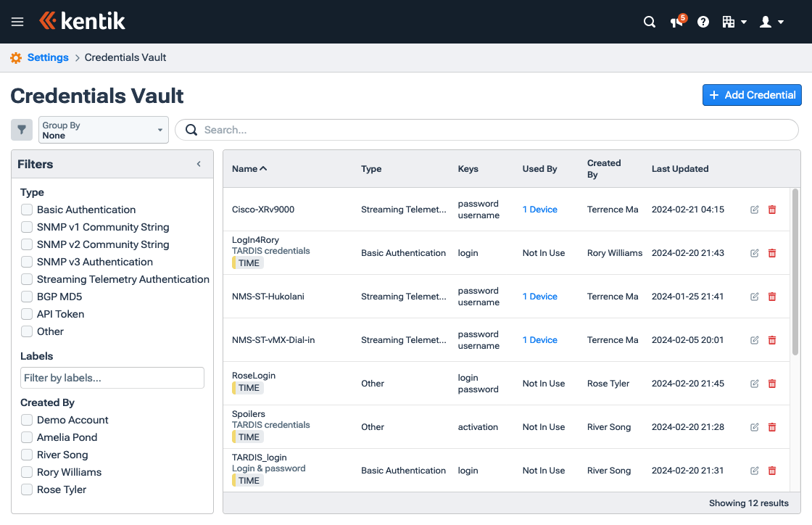The image size is (812, 525).
Task: Collapse the Filters panel chevron
Action: [x=198, y=164]
